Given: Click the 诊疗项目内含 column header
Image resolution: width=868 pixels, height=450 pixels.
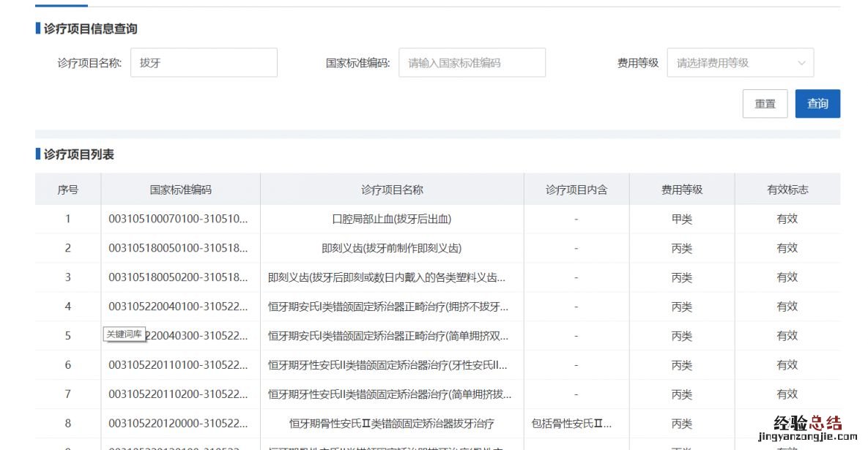Looking at the screenshot, I should click(576, 190).
